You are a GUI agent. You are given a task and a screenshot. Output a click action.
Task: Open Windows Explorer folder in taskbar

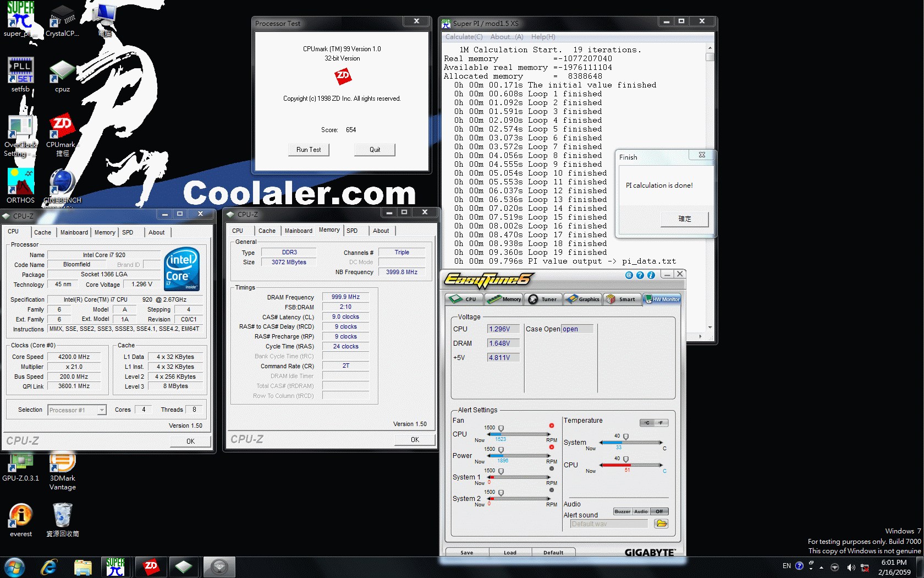click(x=82, y=567)
